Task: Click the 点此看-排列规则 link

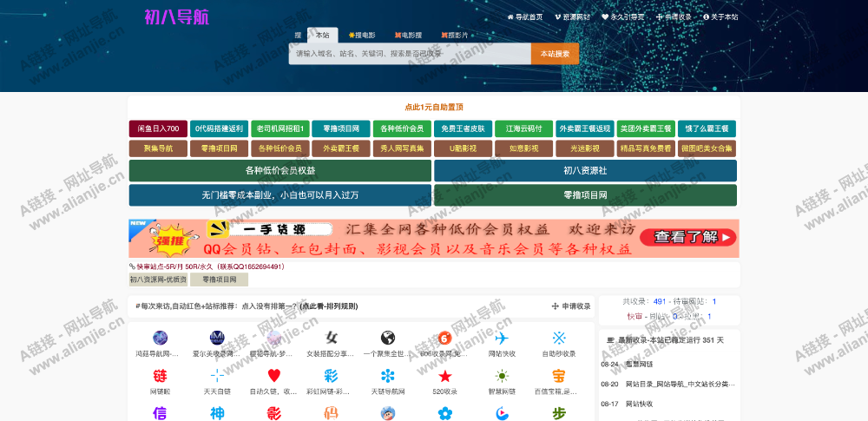Action: point(329,306)
